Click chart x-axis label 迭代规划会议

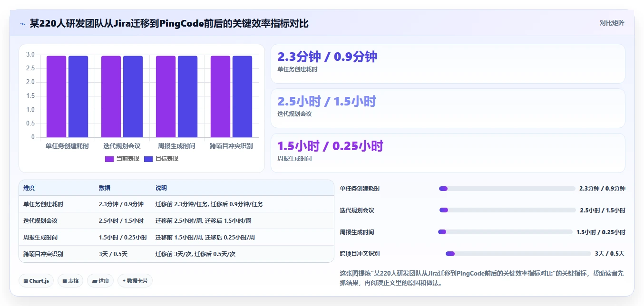click(122, 146)
